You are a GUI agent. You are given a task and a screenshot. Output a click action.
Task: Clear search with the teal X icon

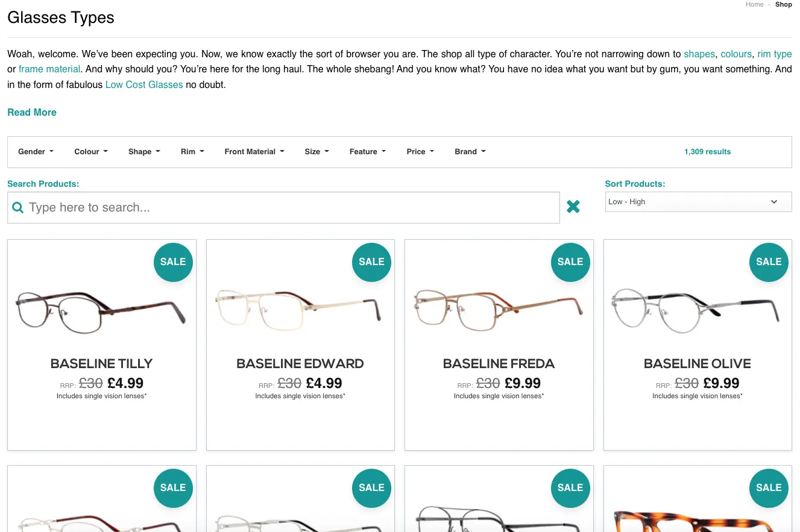(573, 207)
